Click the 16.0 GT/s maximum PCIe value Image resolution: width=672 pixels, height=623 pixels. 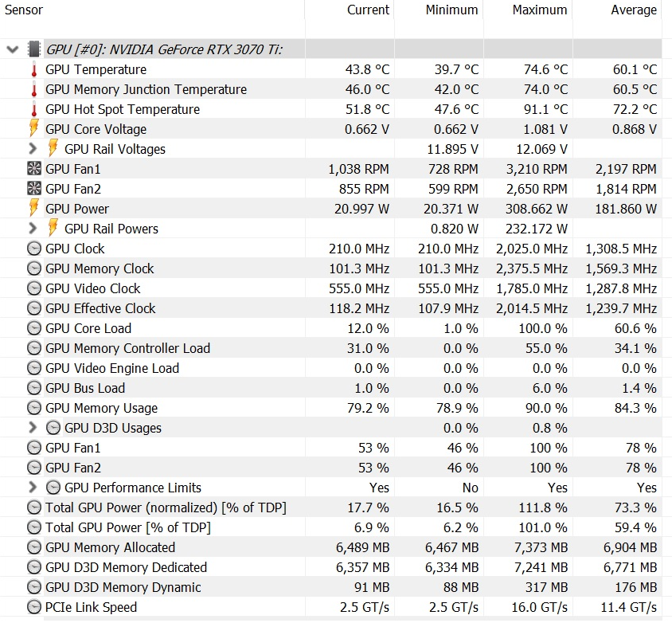tap(540, 607)
